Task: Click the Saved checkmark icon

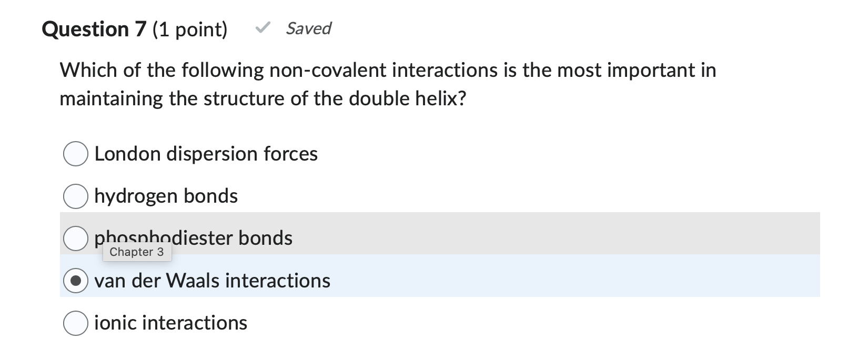Action: [264, 29]
